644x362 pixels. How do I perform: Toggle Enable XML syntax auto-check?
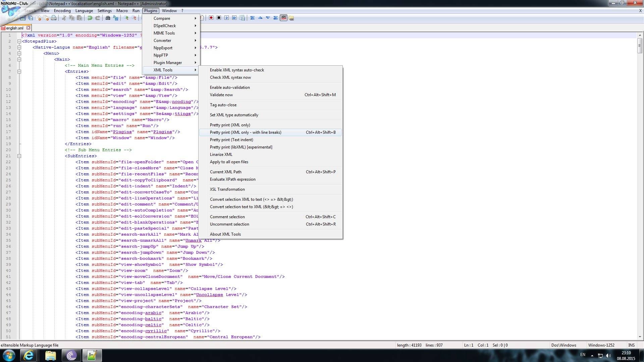click(270, 70)
